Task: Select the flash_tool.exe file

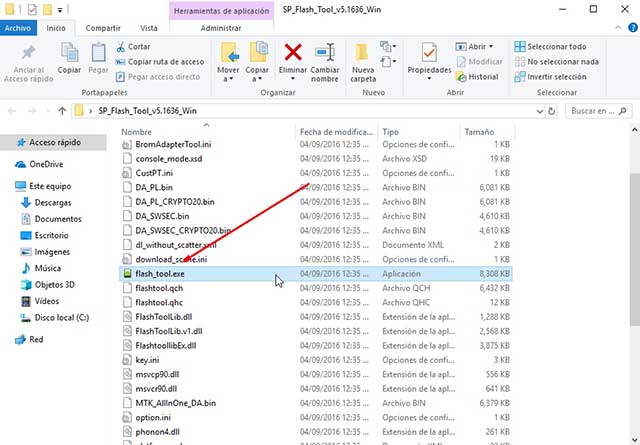Action: coord(316,274)
